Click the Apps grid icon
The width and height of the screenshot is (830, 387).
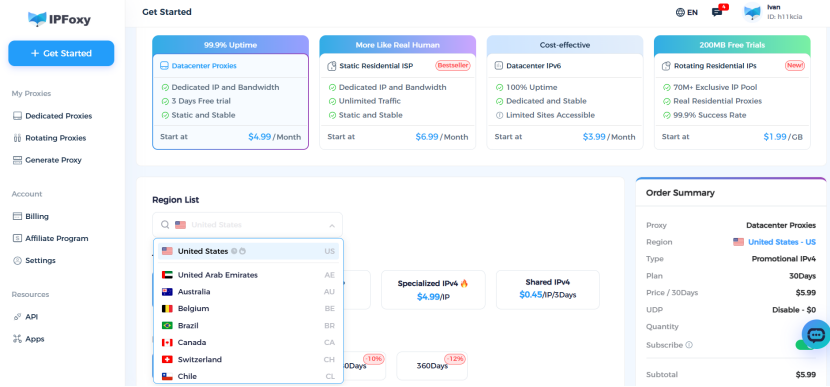pyautogui.click(x=17, y=339)
